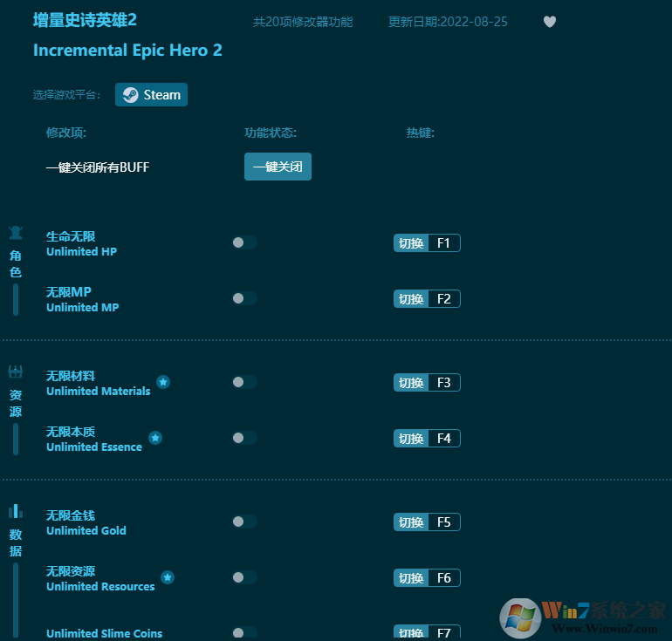Click the star icon beside Unlimited Essence

tap(155, 438)
